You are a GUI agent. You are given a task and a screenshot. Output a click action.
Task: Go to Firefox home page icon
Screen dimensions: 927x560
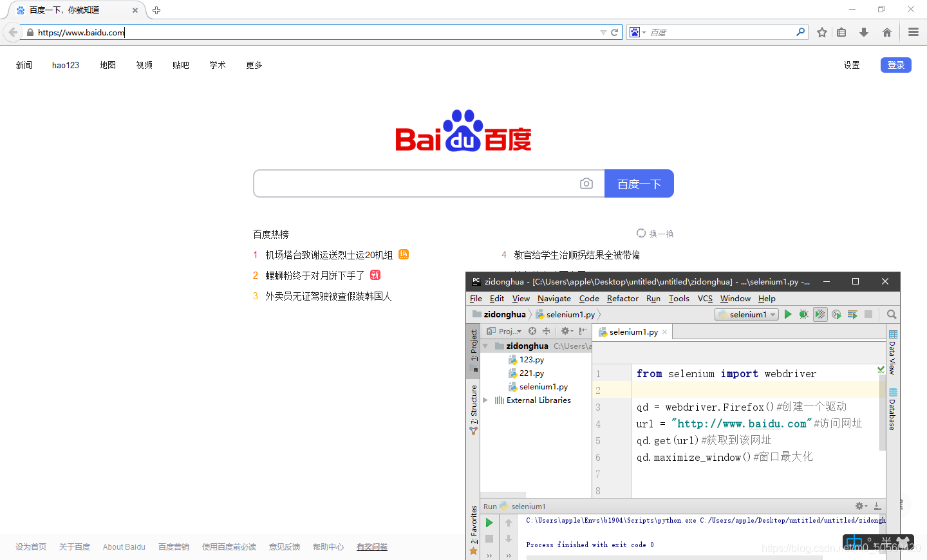887,32
